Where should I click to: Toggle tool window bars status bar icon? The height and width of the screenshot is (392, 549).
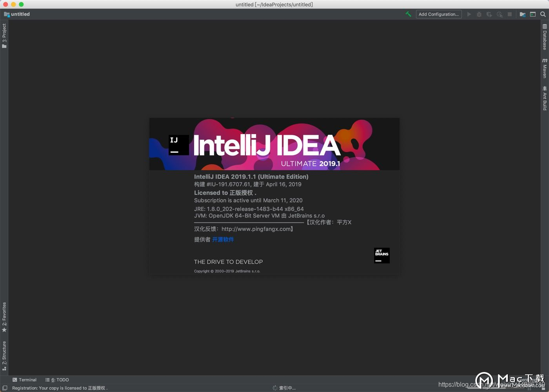[5, 388]
